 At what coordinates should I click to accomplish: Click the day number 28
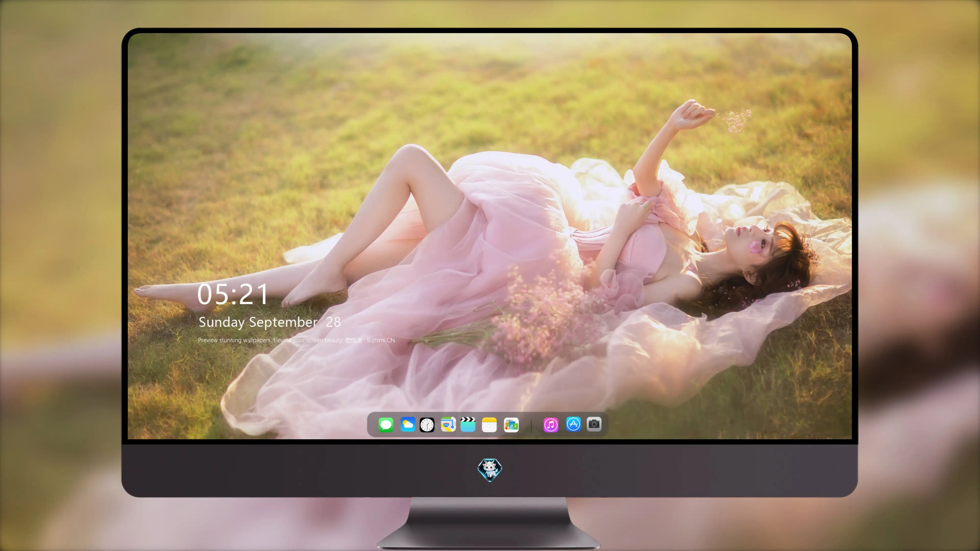coord(333,322)
